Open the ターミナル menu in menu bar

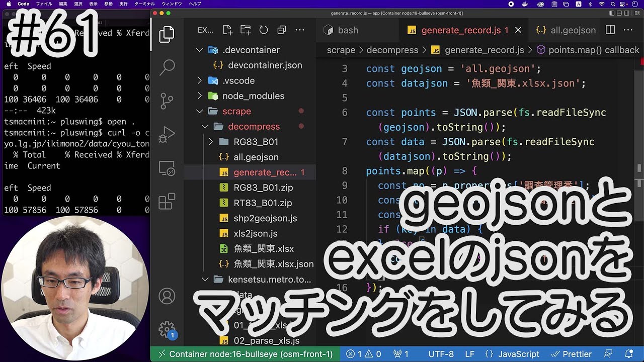tap(144, 4)
